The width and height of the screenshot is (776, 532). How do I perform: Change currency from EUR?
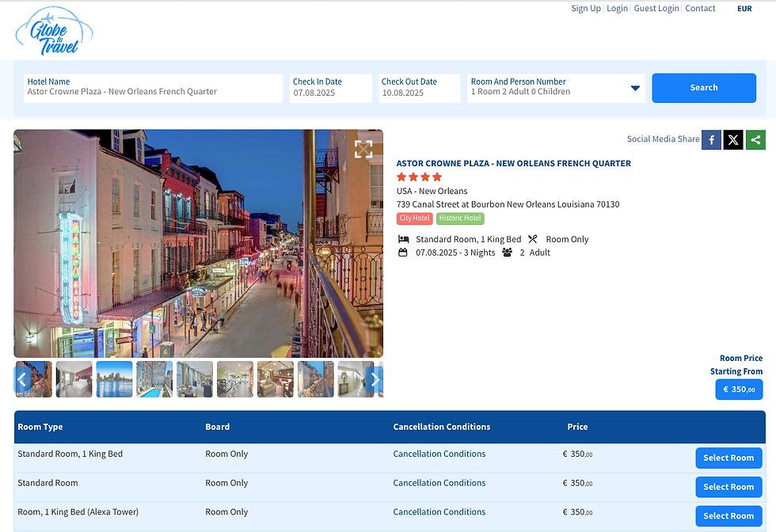coord(744,9)
